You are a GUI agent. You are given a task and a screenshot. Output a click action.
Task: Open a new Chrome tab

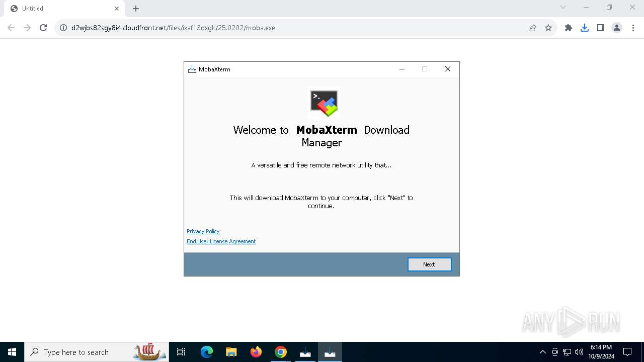pos(136,9)
